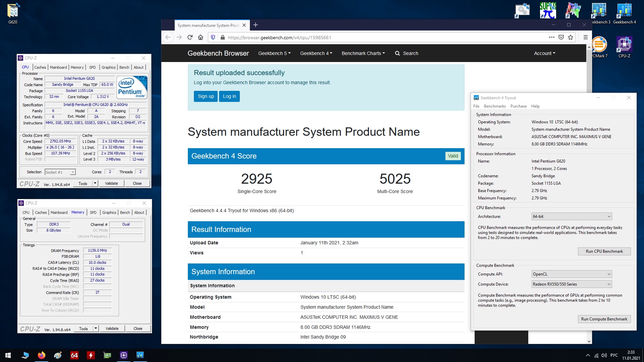Open the Compute API OpenCL dropdown
This screenshot has width=644, height=362.
[x=572, y=274]
